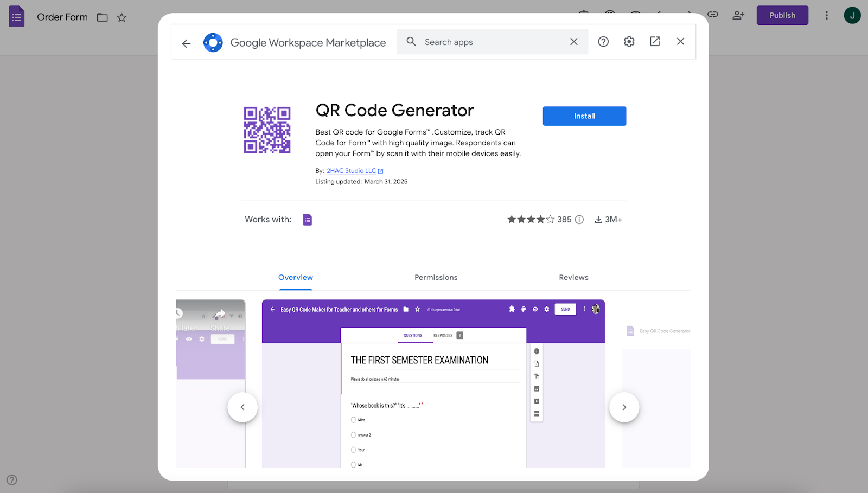Click the 3M+ downloads indicator
The height and width of the screenshot is (493, 868).
[x=608, y=220]
